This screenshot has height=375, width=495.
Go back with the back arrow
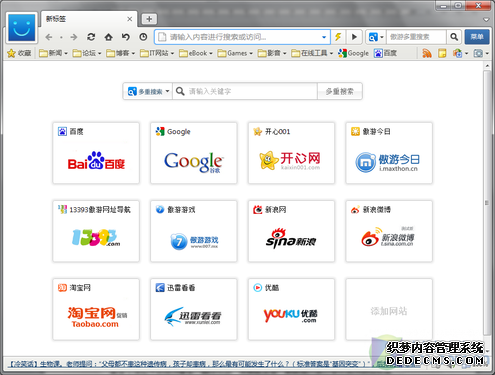point(49,37)
